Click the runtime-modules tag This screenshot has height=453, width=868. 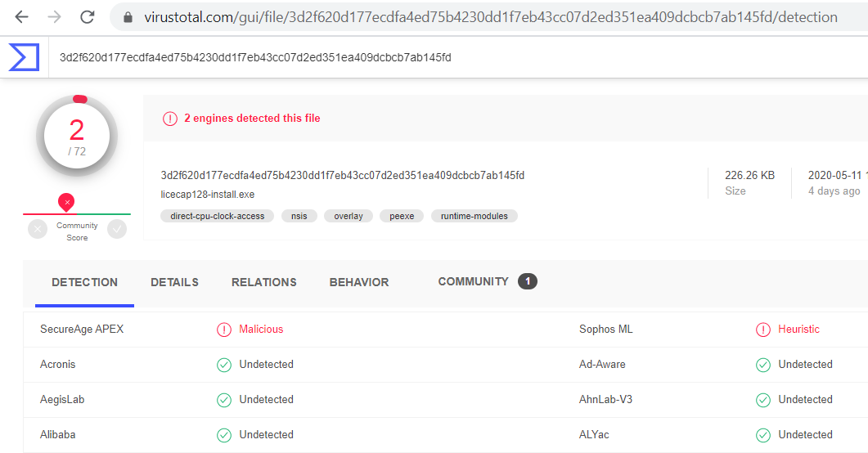(474, 216)
